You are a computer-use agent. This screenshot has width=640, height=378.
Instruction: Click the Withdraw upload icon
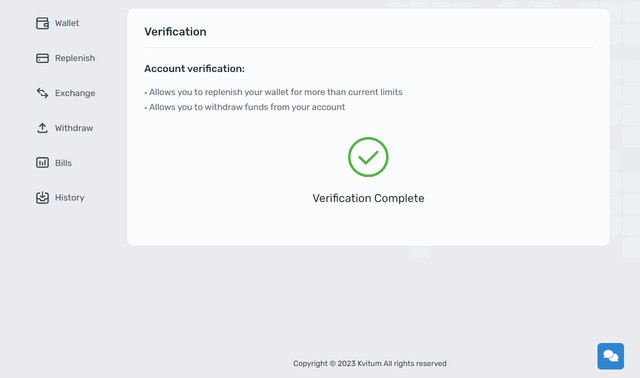pos(42,128)
